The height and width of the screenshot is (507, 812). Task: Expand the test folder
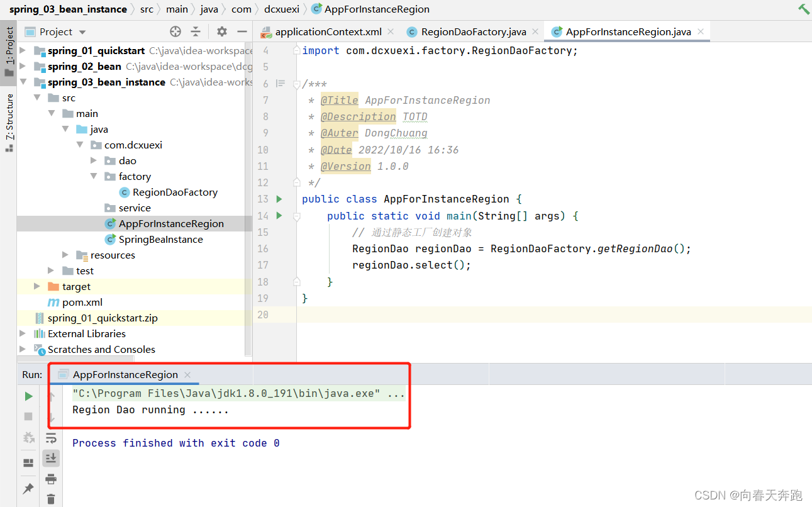tap(52, 270)
